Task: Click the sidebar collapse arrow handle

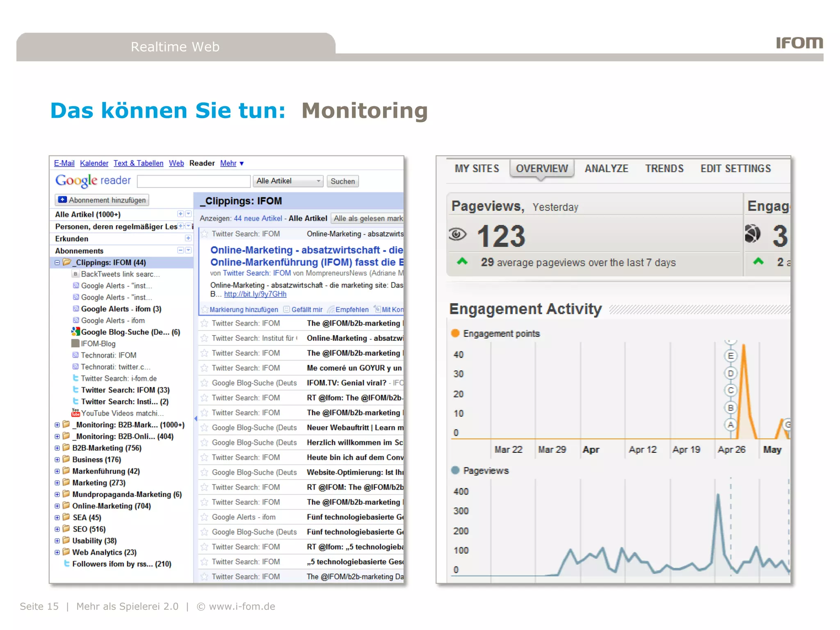Action: (x=196, y=419)
